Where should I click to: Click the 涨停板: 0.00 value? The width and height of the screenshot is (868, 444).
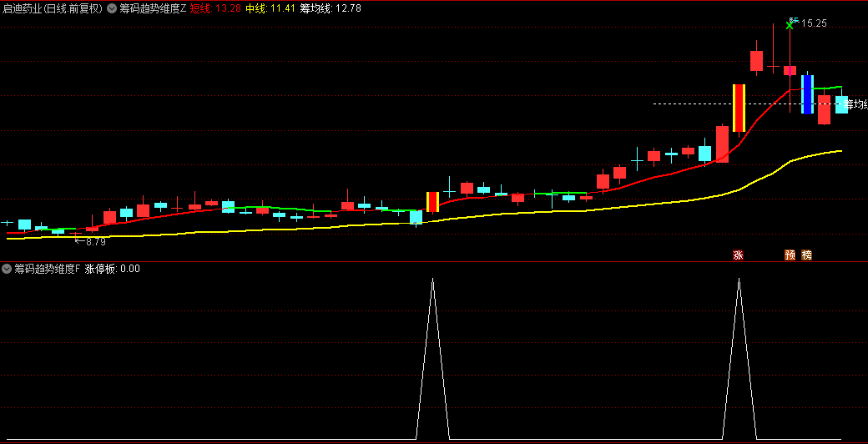(113, 269)
